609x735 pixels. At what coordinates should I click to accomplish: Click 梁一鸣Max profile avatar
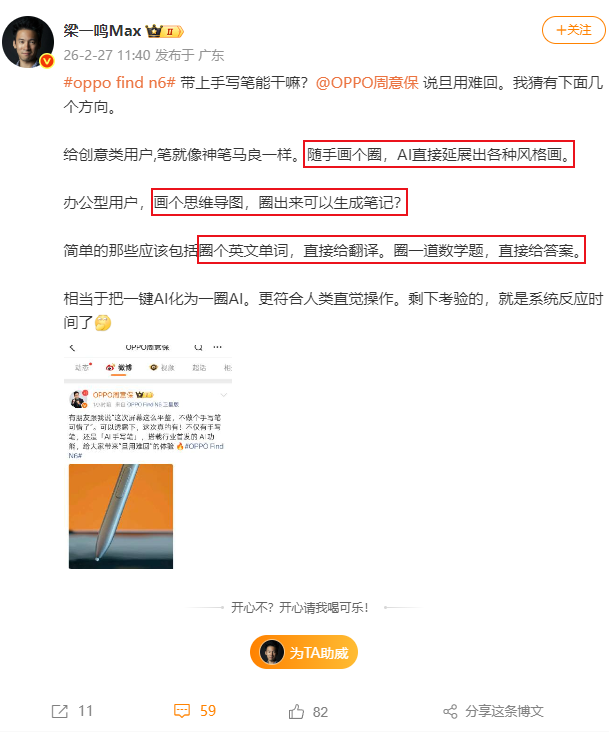[x=28, y=42]
